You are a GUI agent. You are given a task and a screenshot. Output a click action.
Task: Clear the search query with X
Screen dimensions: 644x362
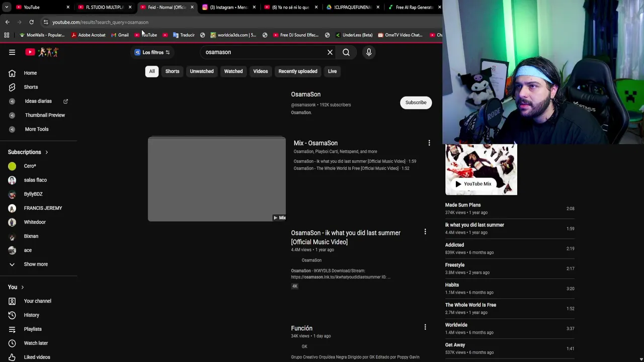click(330, 52)
